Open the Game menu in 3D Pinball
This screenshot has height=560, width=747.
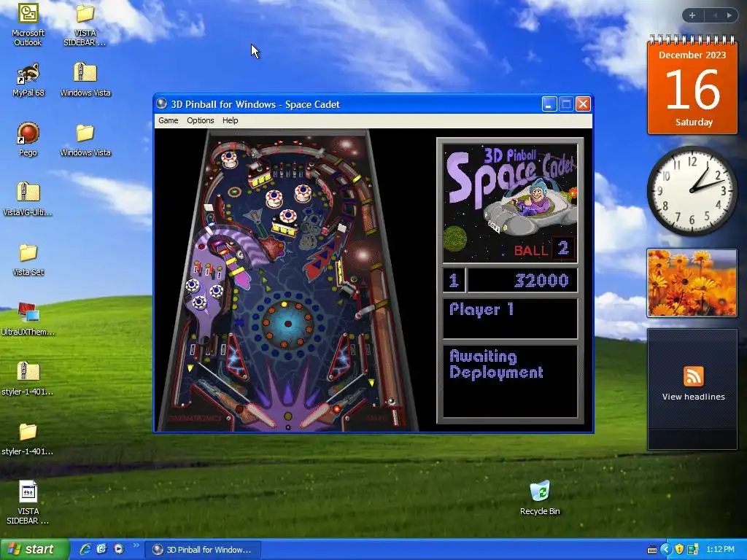tap(169, 120)
